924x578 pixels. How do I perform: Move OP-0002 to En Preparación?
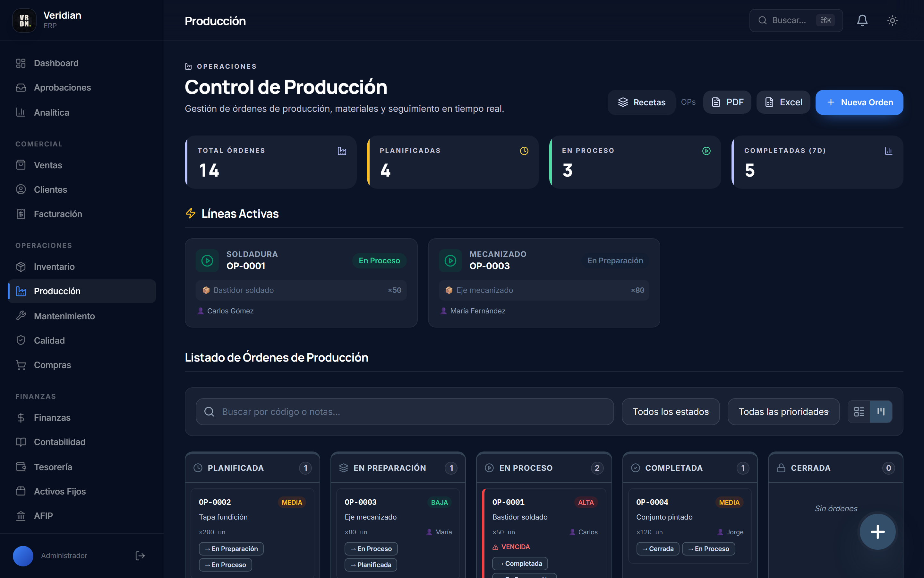tap(231, 548)
